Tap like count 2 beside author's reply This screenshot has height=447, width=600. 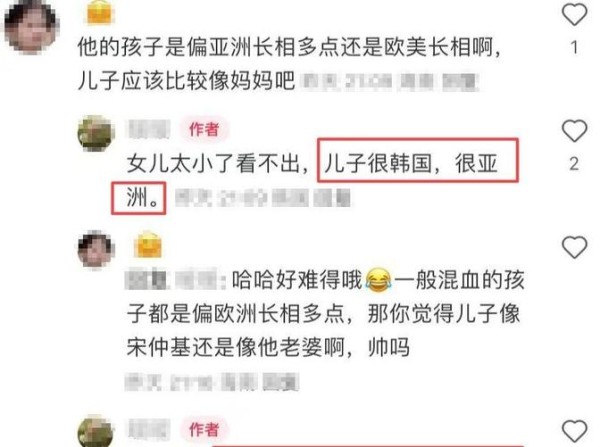tap(574, 163)
